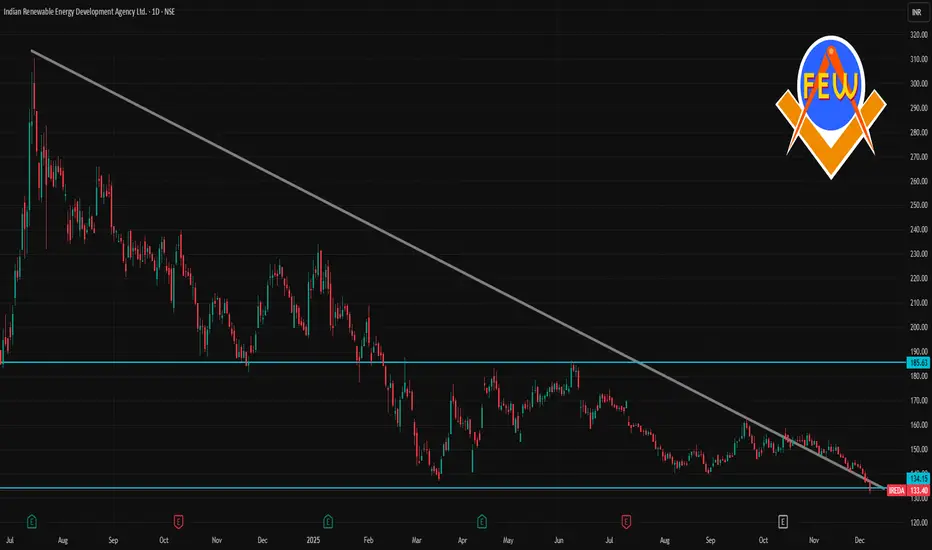Click the 2025 label on time axis

tap(313, 540)
